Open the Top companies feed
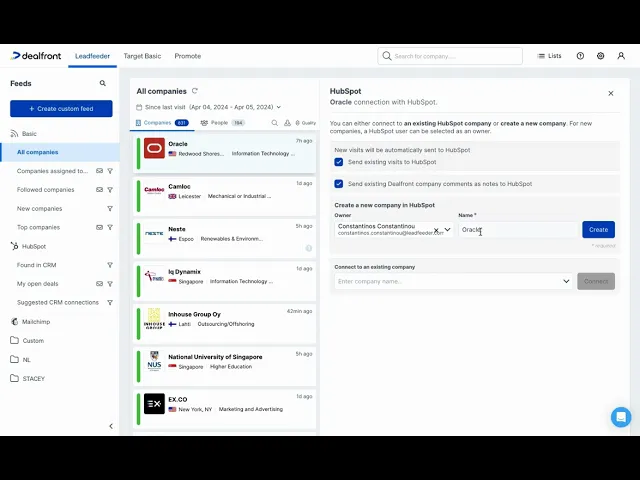Image resolution: width=640 pixels, height=480 pixels. click(x=38, y=227)
